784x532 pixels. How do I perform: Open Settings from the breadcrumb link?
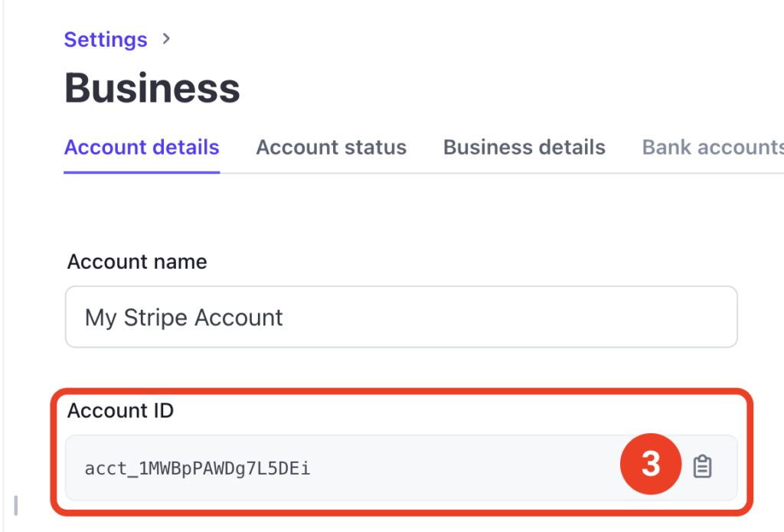106,39
